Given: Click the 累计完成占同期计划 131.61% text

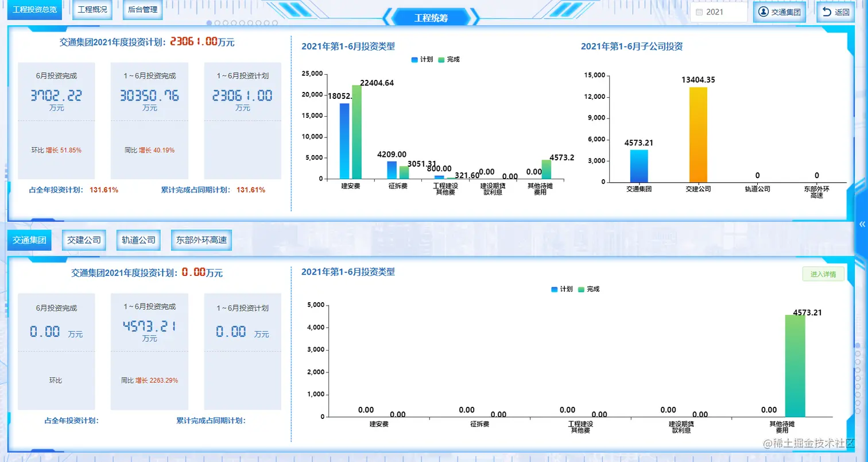Looking at the screenshot, I should click(x=213, y=190).
